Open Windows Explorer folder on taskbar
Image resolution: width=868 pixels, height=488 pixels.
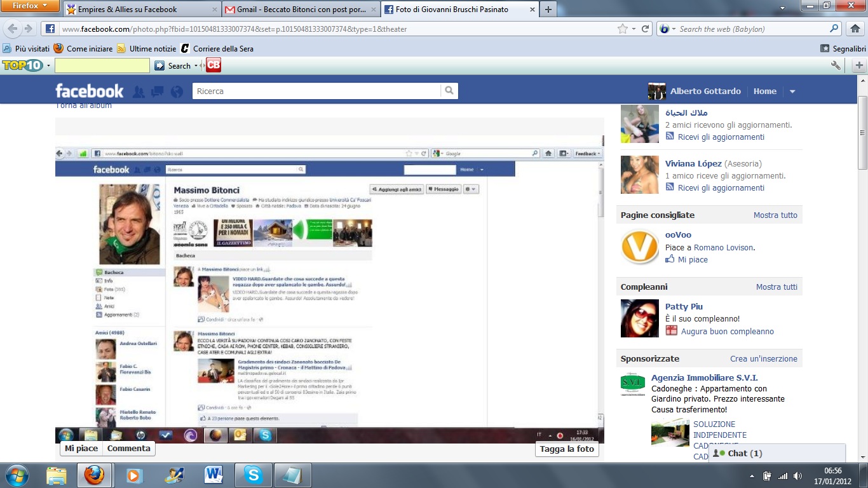tap(56, 475)
